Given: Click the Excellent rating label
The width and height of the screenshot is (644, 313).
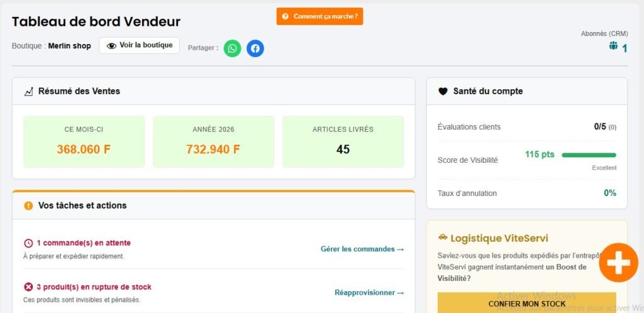Looking at the screenshot, I should 604,168.
